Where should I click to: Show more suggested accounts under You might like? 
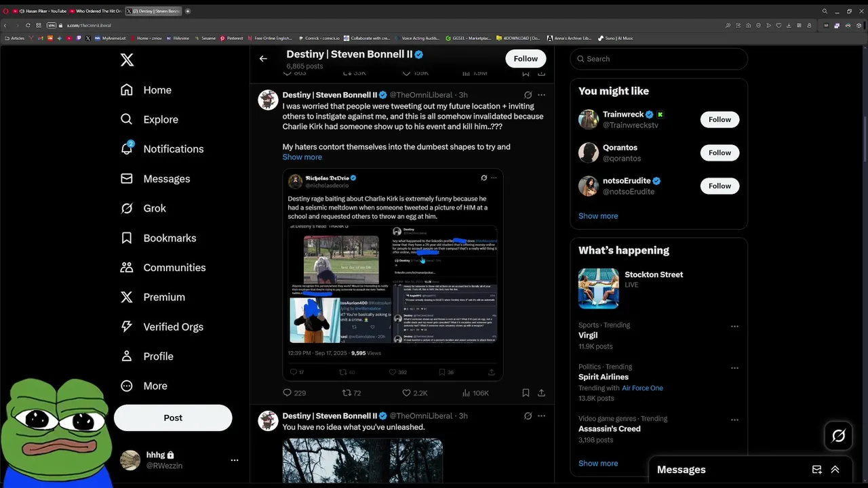(x=598, y=216)
